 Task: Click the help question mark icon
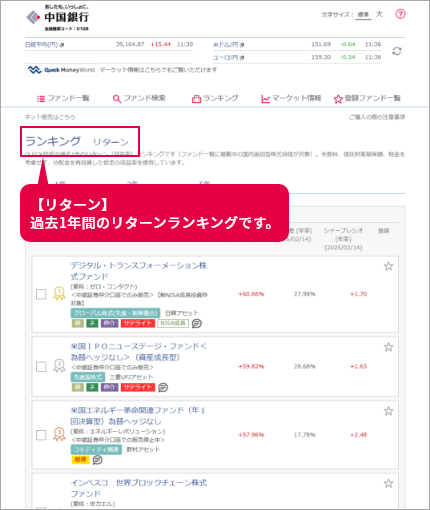[x=400, y=14]
